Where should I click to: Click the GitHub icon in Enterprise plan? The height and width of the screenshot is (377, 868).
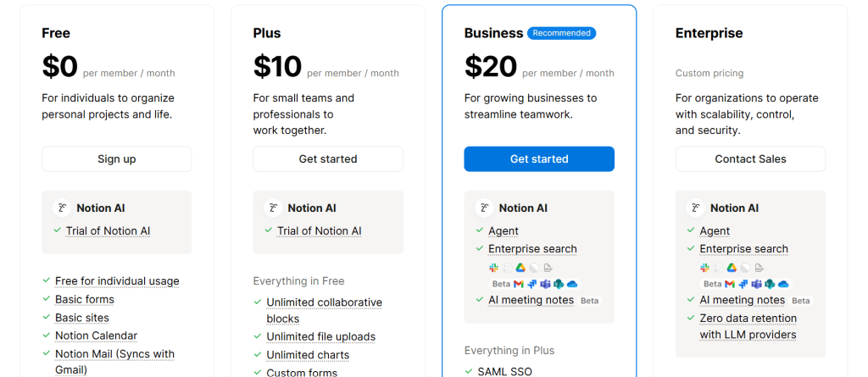[718, 268]
